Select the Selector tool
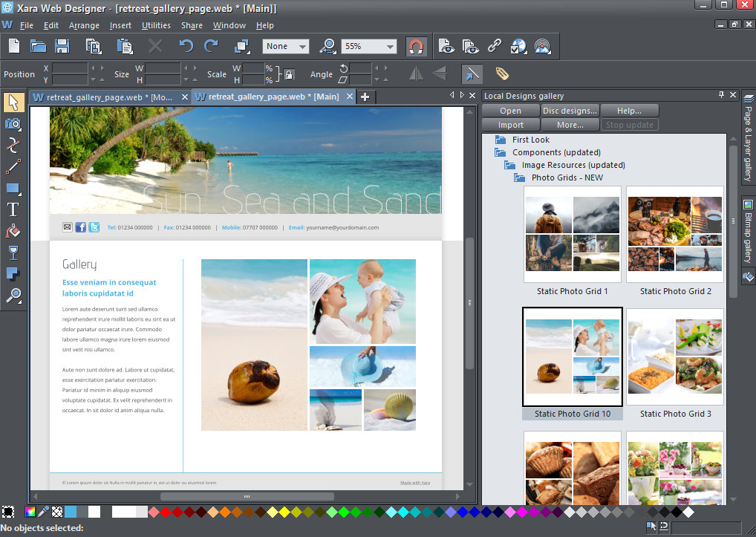Image resolution: width=756 pixels, height=537 pixels. (13, 103)
